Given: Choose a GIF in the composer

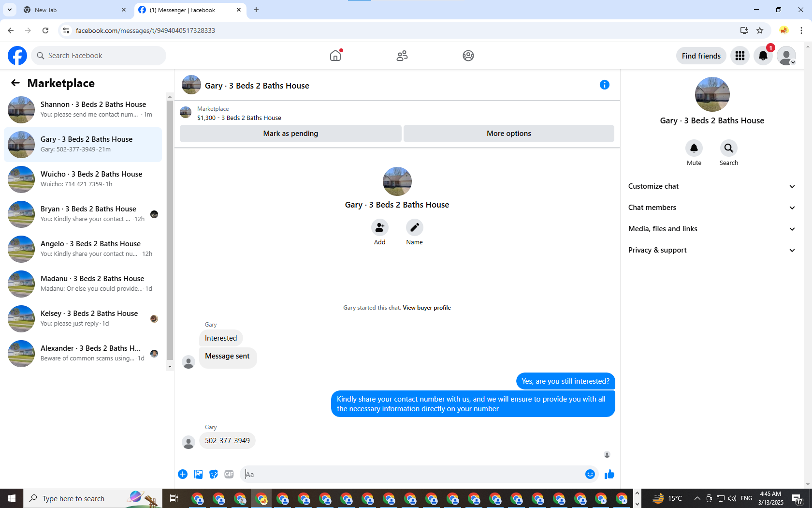Looking at the screenshot, I should (x=229, y=474).
